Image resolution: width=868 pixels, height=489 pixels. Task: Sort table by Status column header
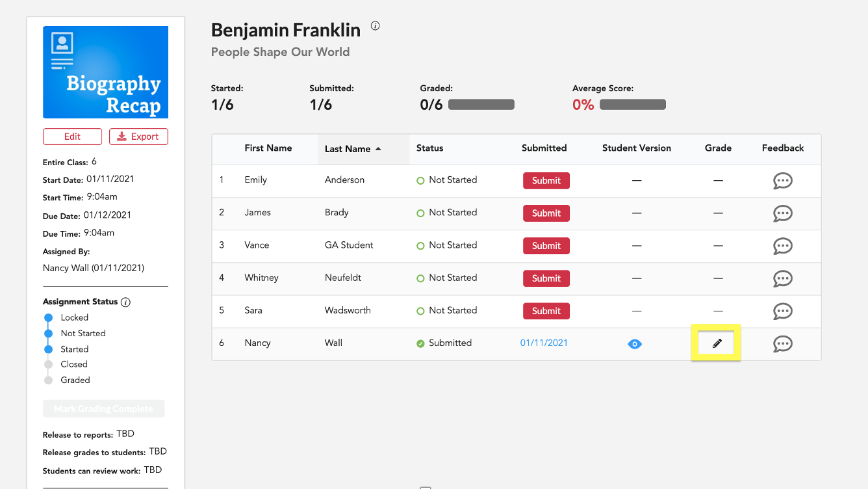pyautogui.click(x=429, y=148)
